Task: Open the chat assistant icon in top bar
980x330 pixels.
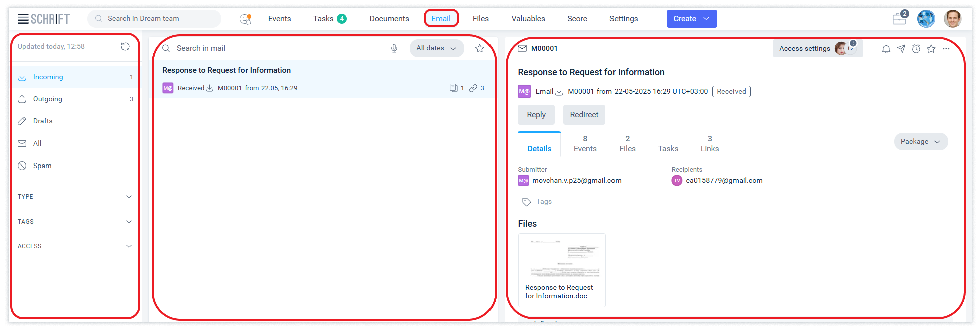Action: [245, 19]
